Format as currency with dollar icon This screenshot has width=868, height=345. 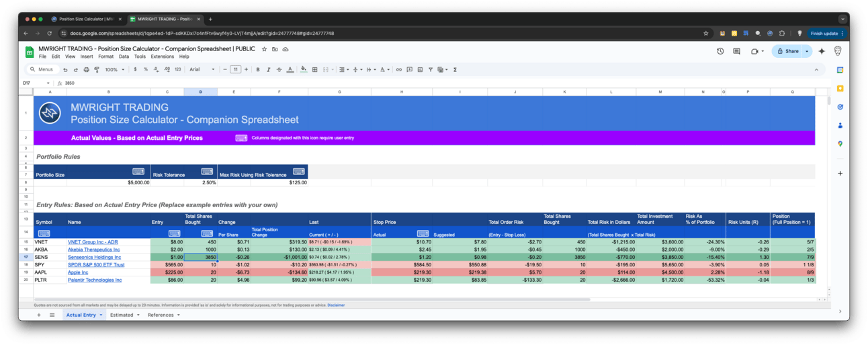pos(135,69)
